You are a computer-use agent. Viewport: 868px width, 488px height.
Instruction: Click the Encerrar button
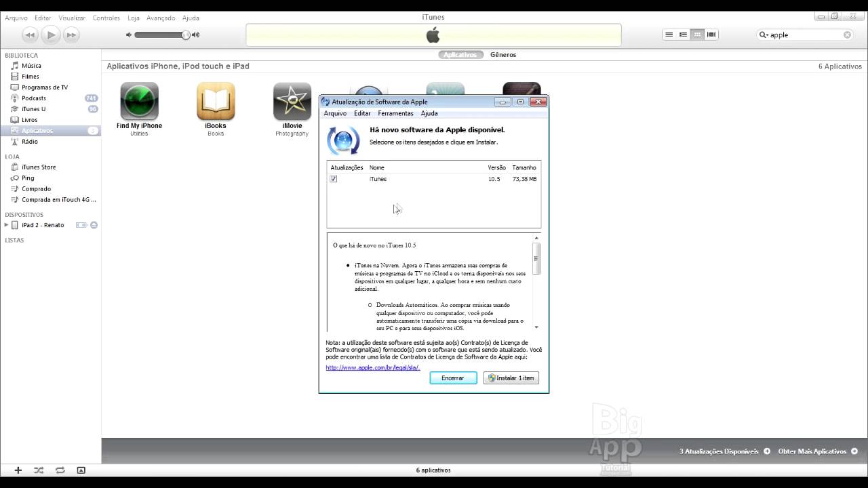click(x=453, y=378)
